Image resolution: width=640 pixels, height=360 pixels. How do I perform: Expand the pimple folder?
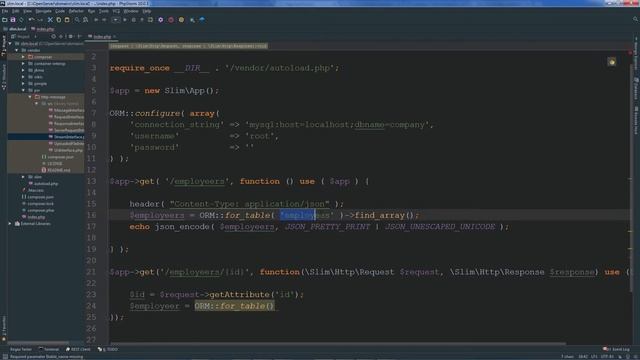(23, 84)
